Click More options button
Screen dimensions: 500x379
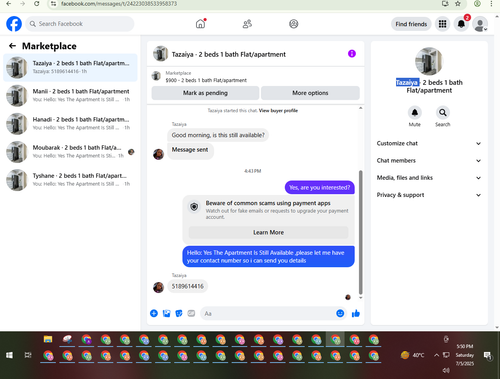[x=310, y=93]
